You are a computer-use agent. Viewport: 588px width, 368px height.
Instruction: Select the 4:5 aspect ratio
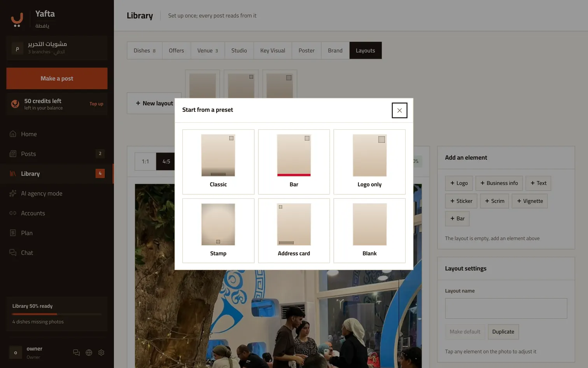(166, 161)
